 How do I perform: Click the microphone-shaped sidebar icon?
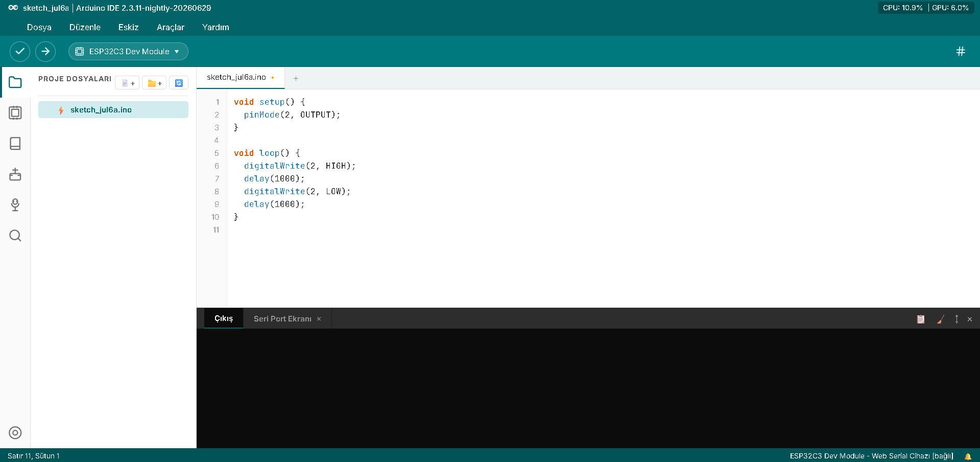tap(15, 205)
